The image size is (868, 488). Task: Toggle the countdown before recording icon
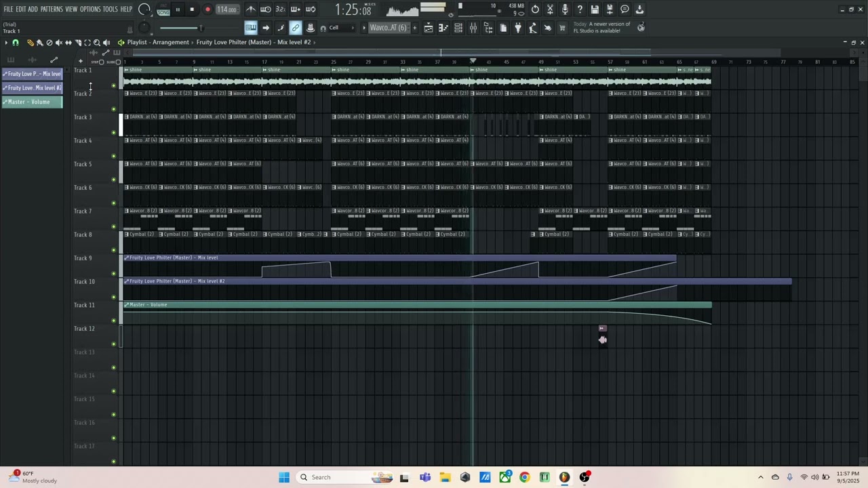point(281,9)
